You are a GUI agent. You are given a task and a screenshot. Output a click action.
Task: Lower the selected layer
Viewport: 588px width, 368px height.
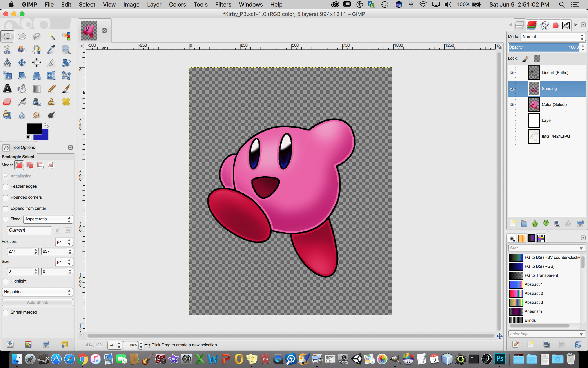(x=546, y=223)
